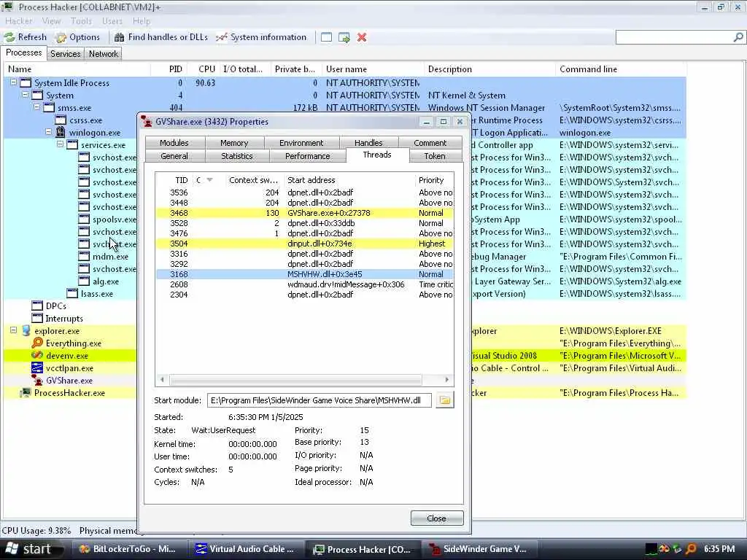This screenshot has height=560, width=747.
Task: Select the Interrupts row icon
Action: (x=37, y=318)
